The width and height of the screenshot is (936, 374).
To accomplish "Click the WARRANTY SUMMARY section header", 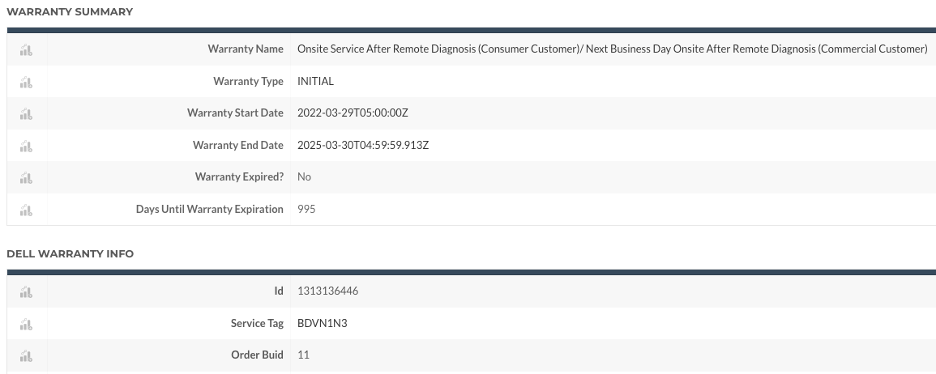I will 70,12.
